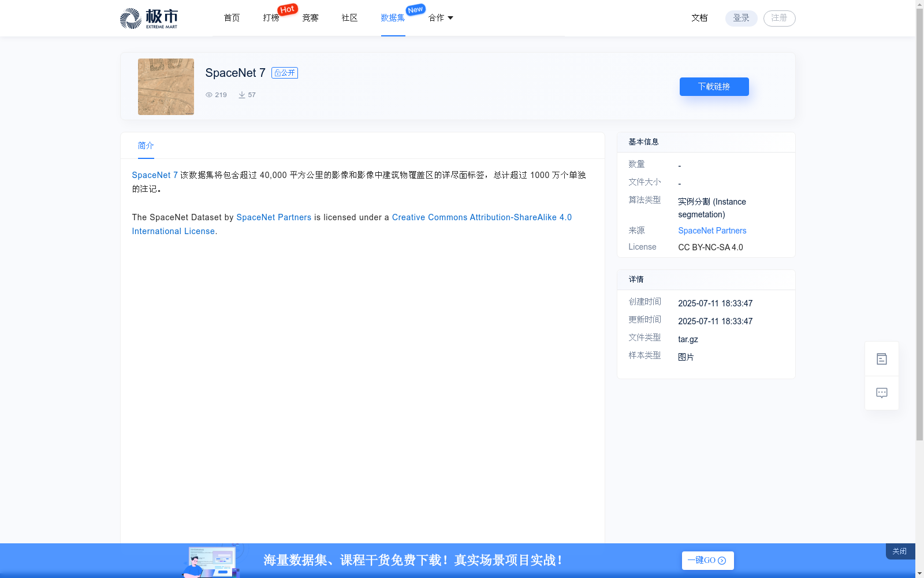The width and height of the screenshot is (924, 578).
Task: Click the banner illustration graphic
Action: point(211,561)
